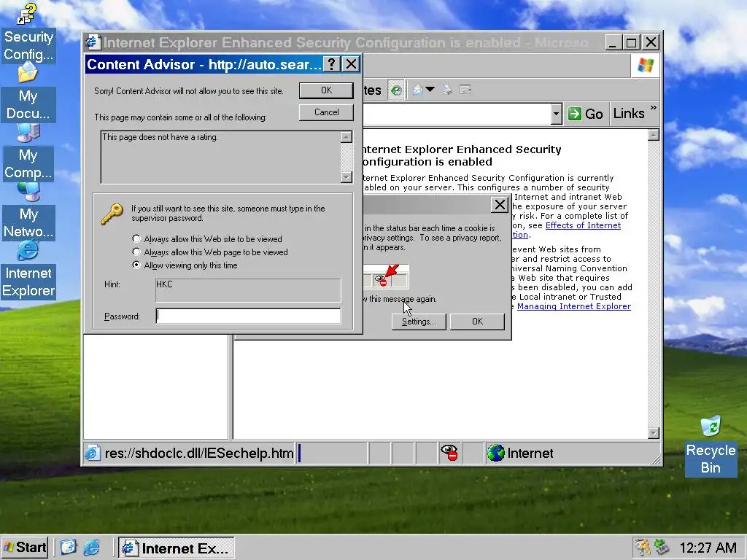
Task: Click the 'Internet' zone label in status bar
Action: pyautogui.click(x=530, y=453)
